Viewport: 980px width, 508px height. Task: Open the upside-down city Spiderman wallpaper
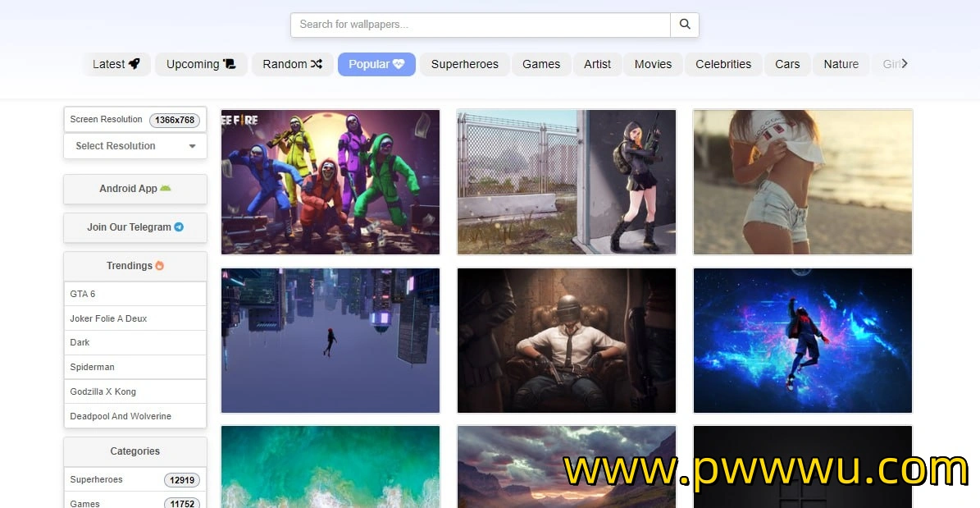click(x=330, y=341)
